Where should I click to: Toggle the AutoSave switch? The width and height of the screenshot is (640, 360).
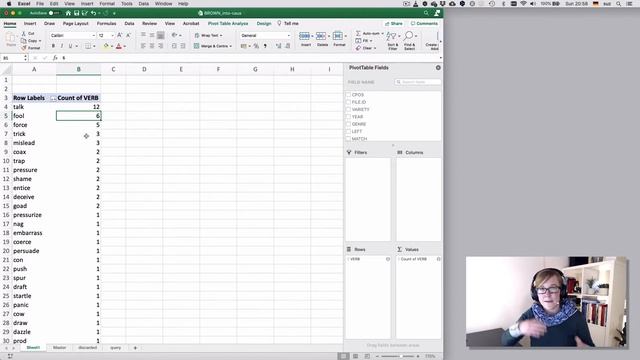[54, 13]
